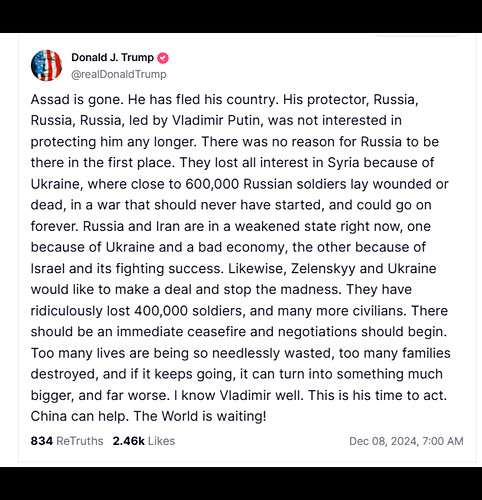Click the red verified badge icon
Screen dimensions: 482x500
[163, 58]
